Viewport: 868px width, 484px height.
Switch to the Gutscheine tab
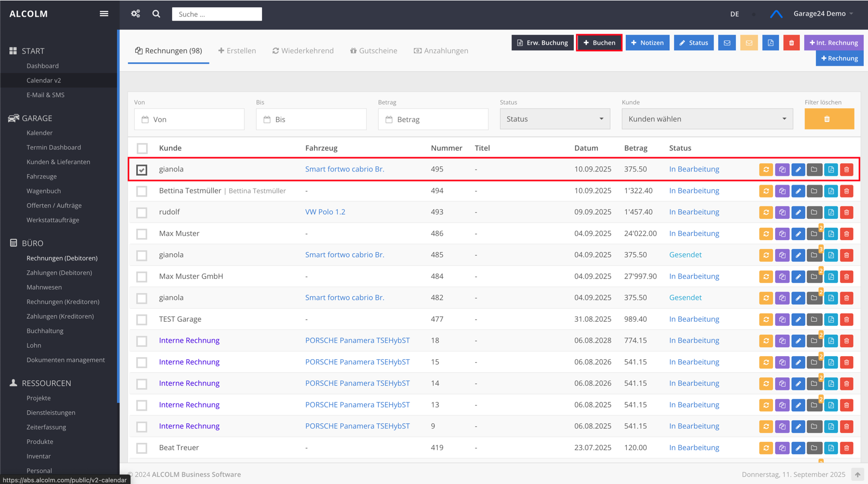pyautogui.click(x=374, y=51)
